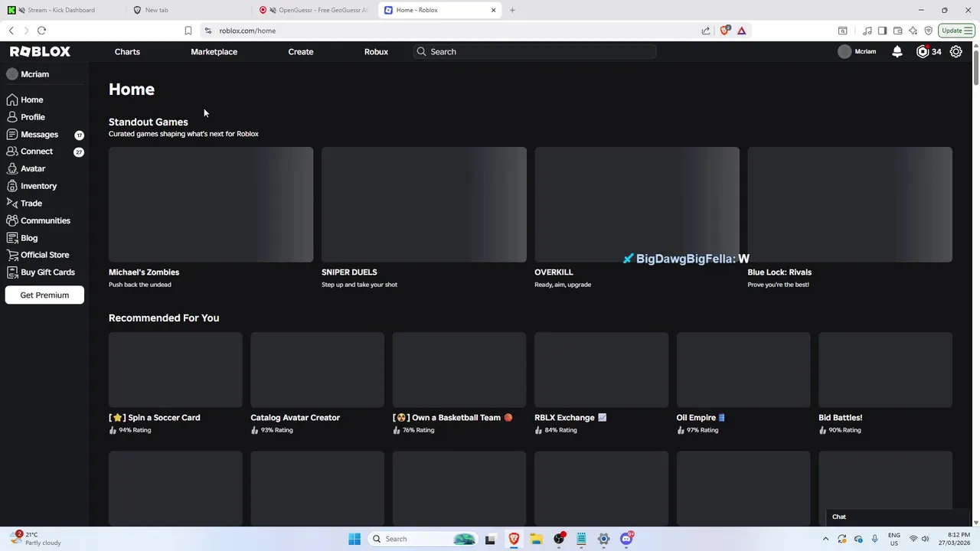The image size is (980, 551).
Task: Click the Connect icon in the sidebar
Action: tap(12, 152)
